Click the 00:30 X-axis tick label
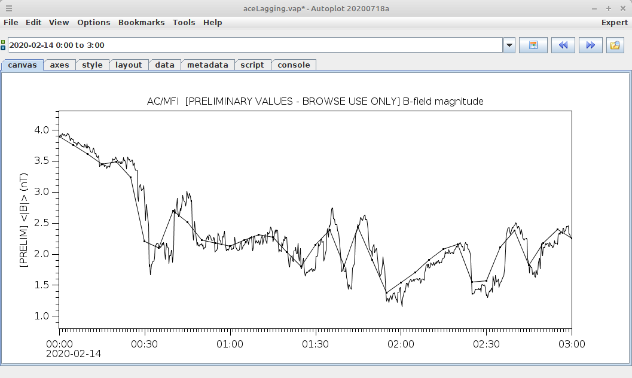Viewport: 632px width, 378px height. coord(145,344)
